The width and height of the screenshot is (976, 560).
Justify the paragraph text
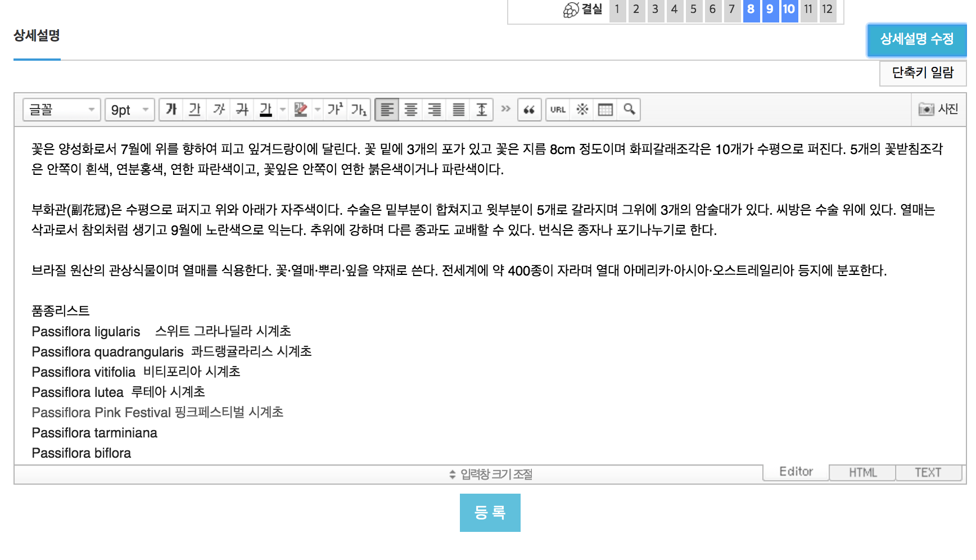click(458, 110)
